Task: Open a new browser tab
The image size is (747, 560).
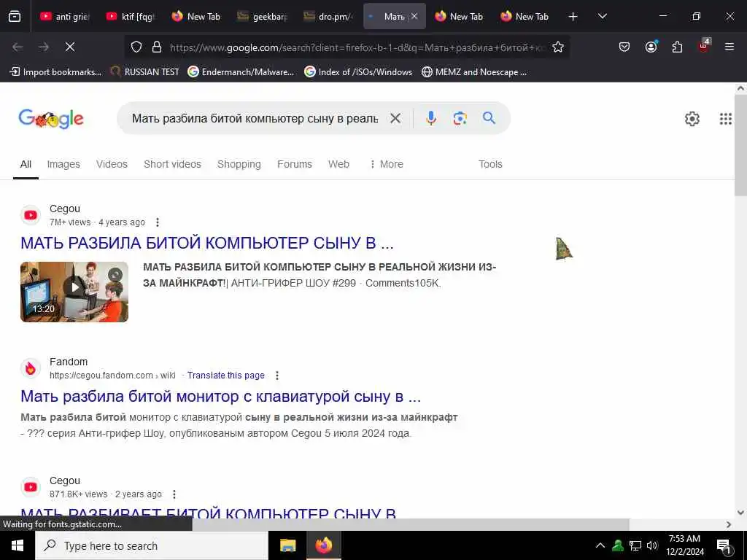Action: pyautogui.click(x=573, y=17)
